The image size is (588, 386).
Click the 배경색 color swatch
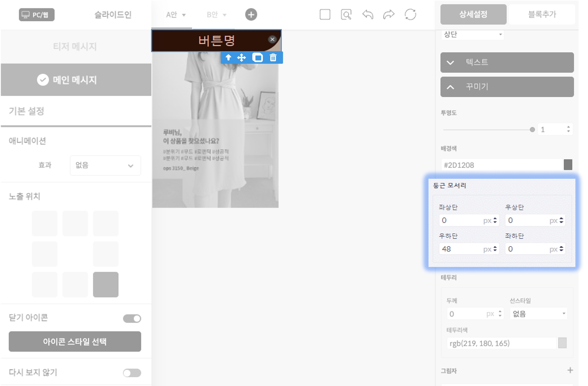(x=568, y=165)
